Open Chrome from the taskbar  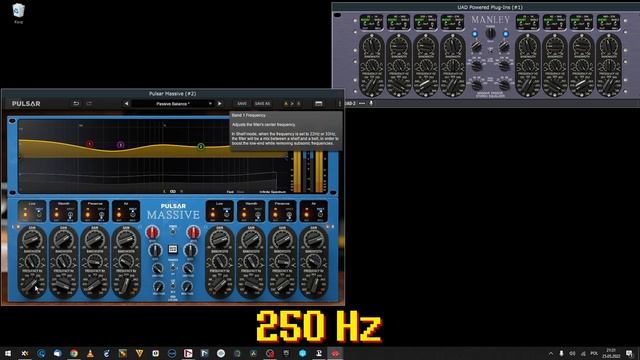[73, 353]
